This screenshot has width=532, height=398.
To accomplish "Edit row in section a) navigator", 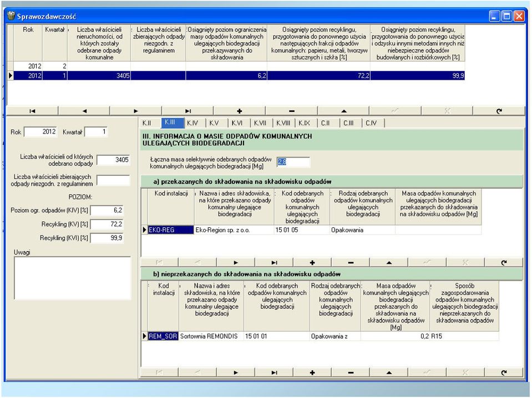I will 389,262.
